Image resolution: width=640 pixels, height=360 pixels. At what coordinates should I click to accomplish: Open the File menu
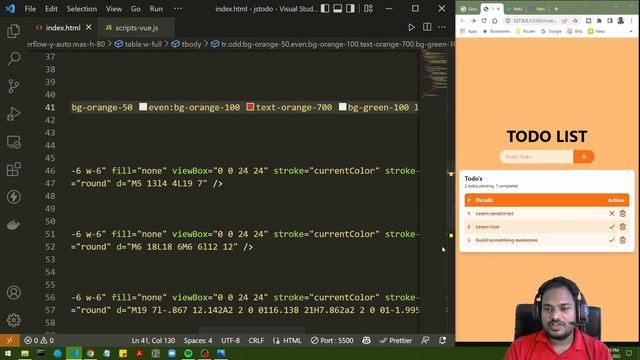[30, 9]
